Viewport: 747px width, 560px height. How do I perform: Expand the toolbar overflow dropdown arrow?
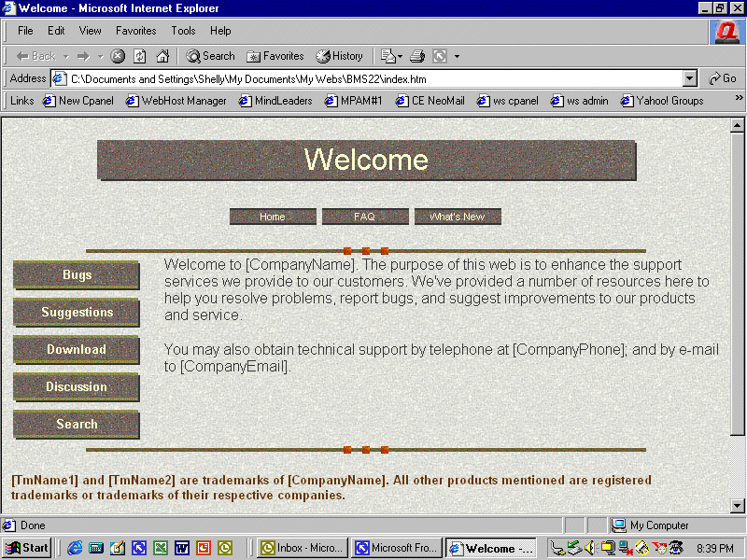[457, 57]
